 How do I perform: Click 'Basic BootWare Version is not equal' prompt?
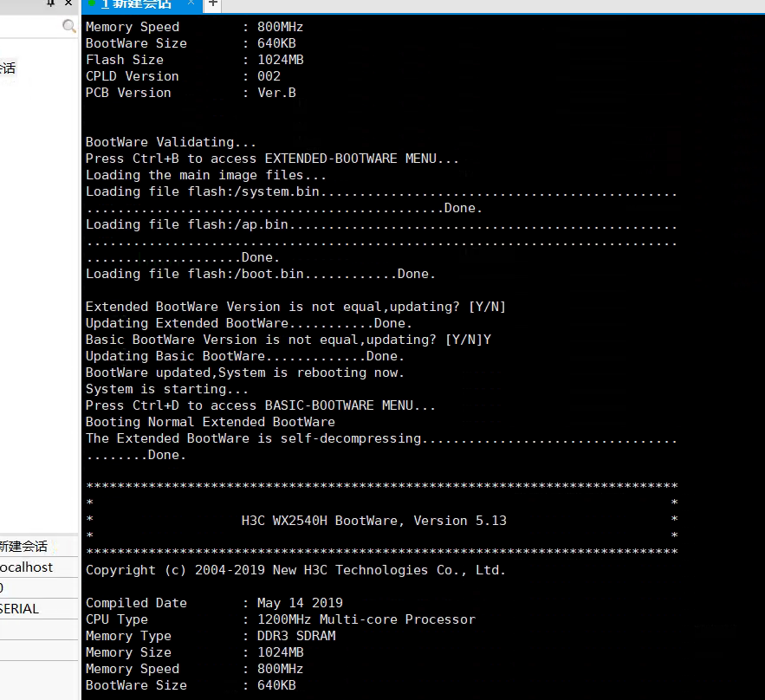coord(288,340)
